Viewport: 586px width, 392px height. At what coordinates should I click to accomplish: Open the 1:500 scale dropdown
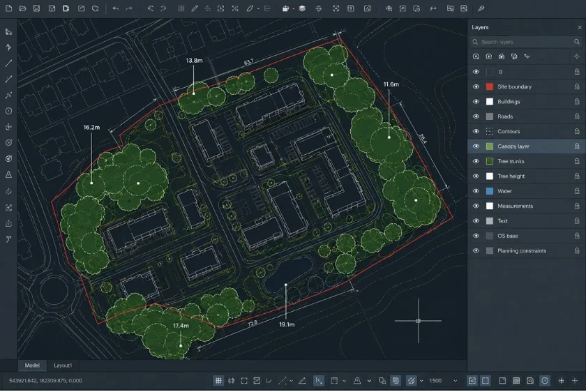coord(443,381)
